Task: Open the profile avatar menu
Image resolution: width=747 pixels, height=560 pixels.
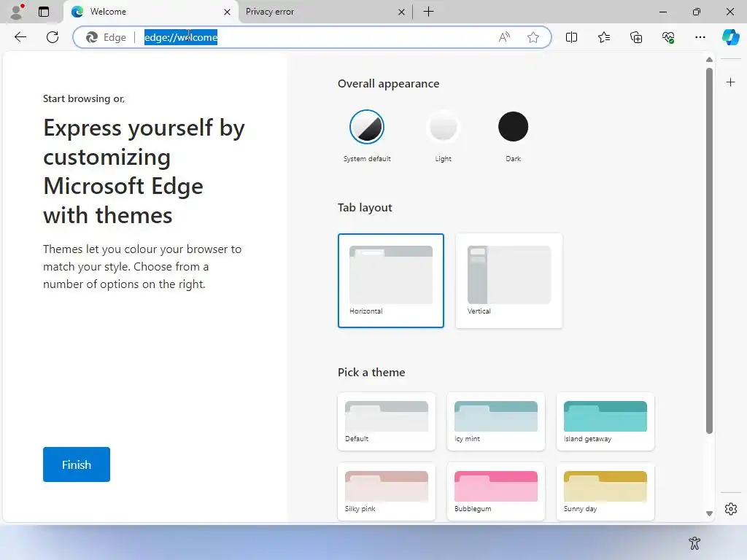Action: coord(18,12)
